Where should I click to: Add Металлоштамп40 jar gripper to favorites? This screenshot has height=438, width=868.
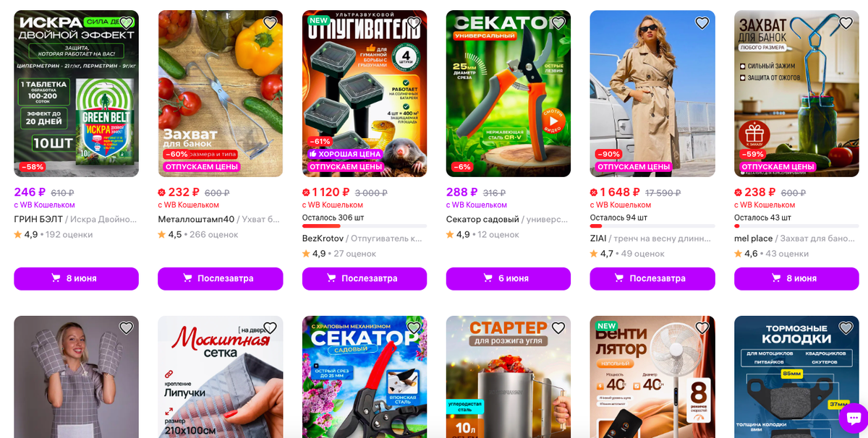[x=270, y=23]
